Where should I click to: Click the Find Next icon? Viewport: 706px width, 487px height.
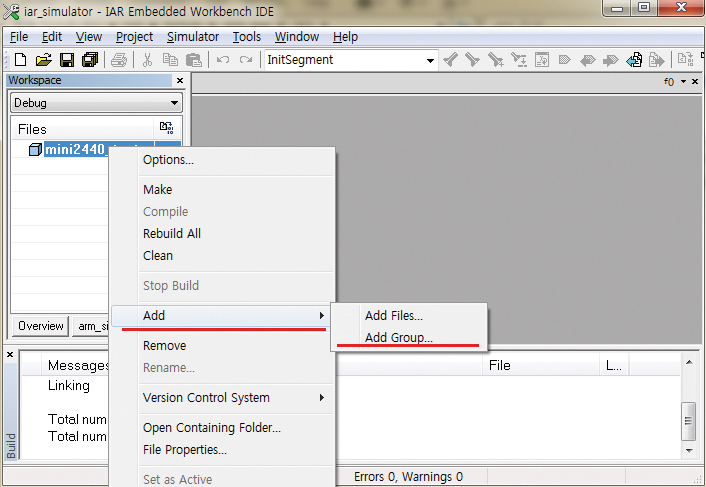click(x=472, y=60)
